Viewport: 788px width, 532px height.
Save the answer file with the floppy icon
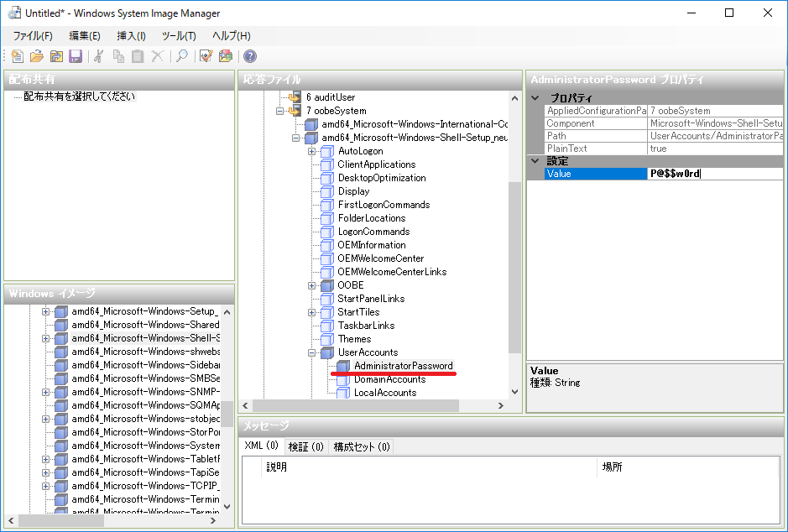76,56
